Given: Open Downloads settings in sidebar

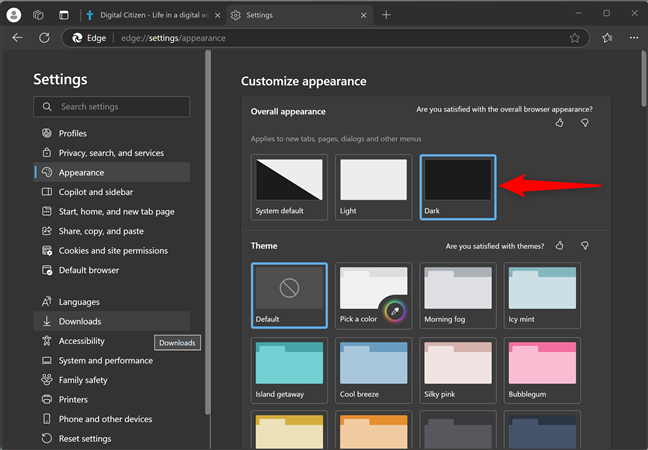Looking at the screenshot, I should pos(112,321).
